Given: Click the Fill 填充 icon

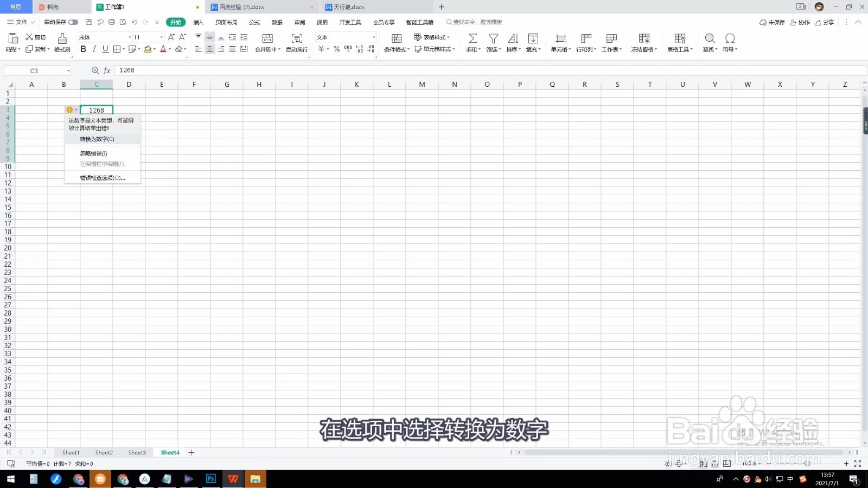Looking at the screenshot, I should coord(533,38).
